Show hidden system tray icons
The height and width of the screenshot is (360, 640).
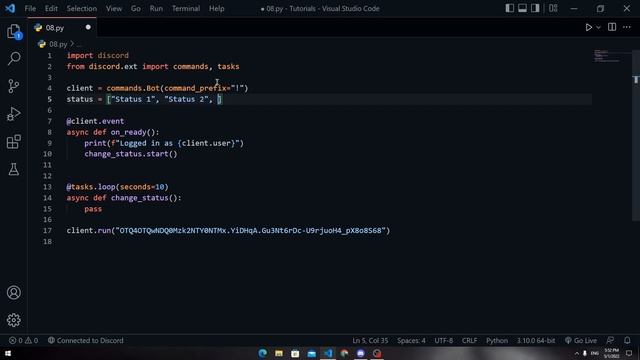tap(576, 353)
